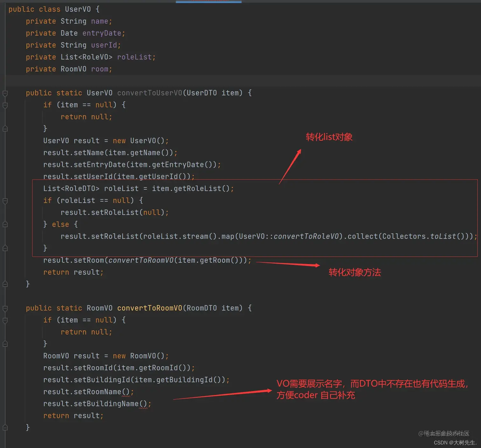Click 'return result;' in convertToRoomVO method
This screenshot has height=448, width=481.
coord(73,416)
